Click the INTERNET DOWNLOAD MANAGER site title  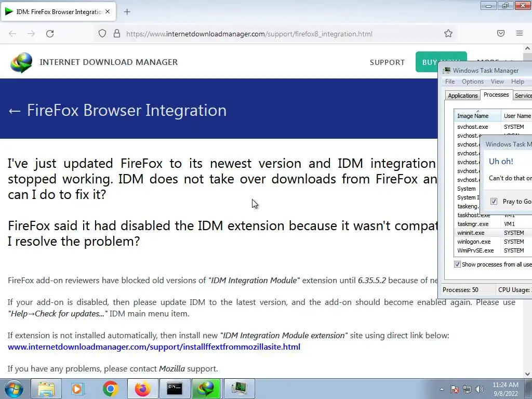(x=109, y=62)
